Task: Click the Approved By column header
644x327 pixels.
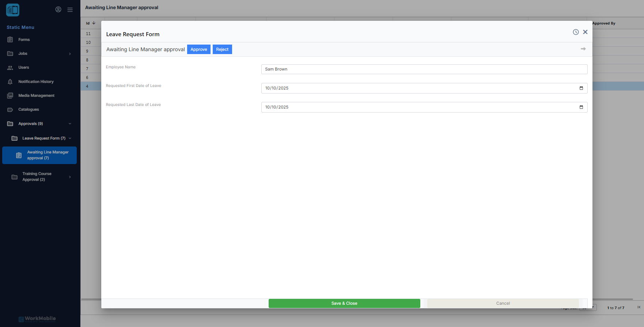Action: (604, 23)
